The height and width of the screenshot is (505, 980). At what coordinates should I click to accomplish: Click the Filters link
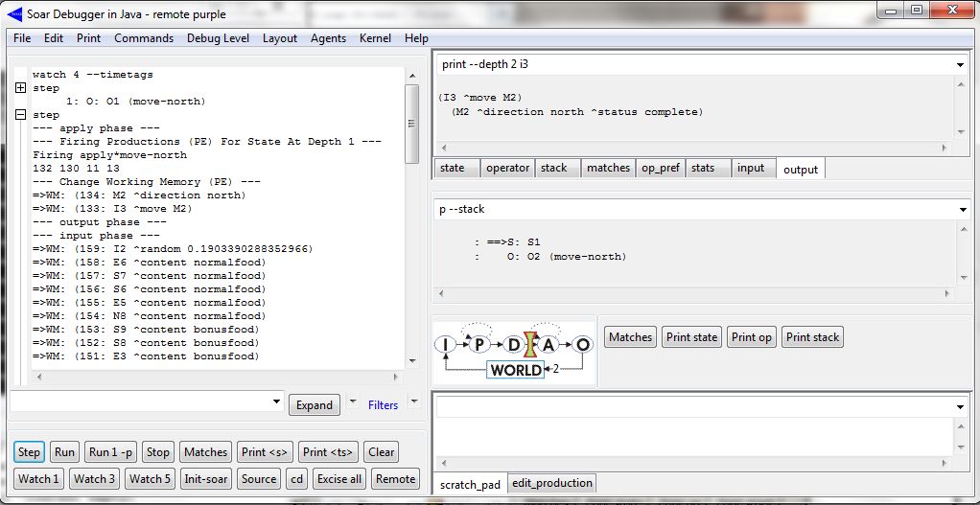click(x=383, y=405)
